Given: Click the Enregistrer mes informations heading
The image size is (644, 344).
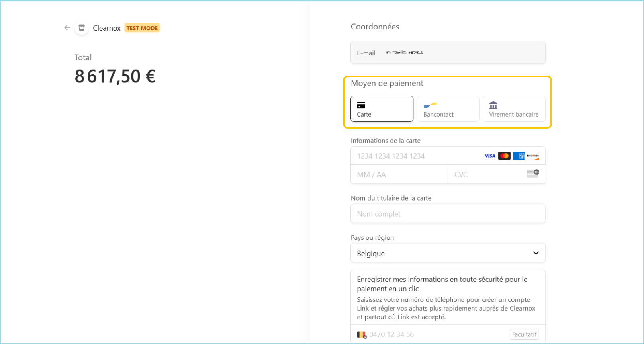Looking at the screenshot, I should 442,284.
